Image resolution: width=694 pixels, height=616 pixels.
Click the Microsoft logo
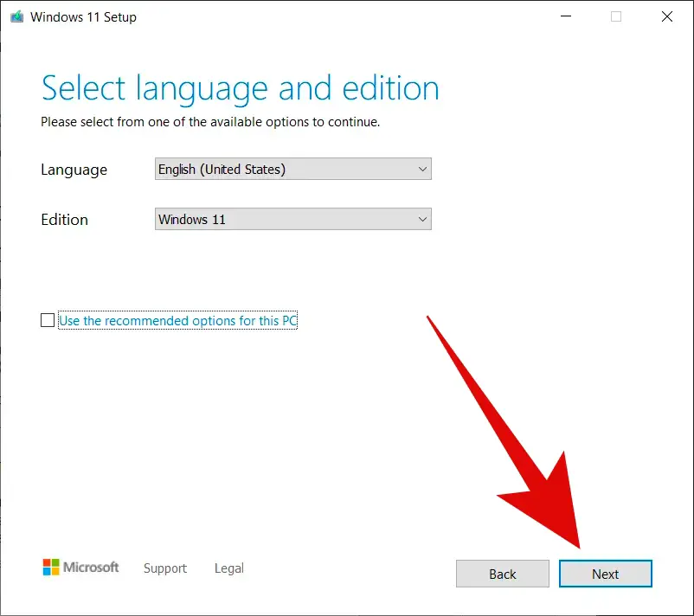pyautogui.click(x=80, y=568)
